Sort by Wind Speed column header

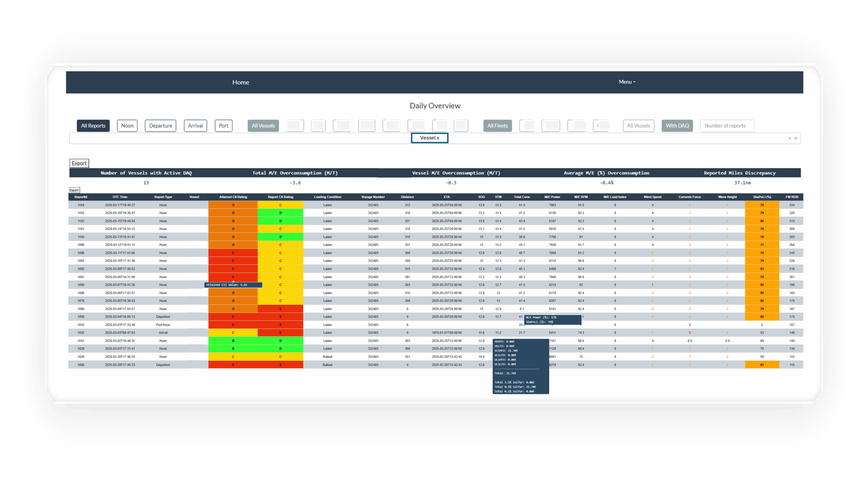[x=652, y=197]
